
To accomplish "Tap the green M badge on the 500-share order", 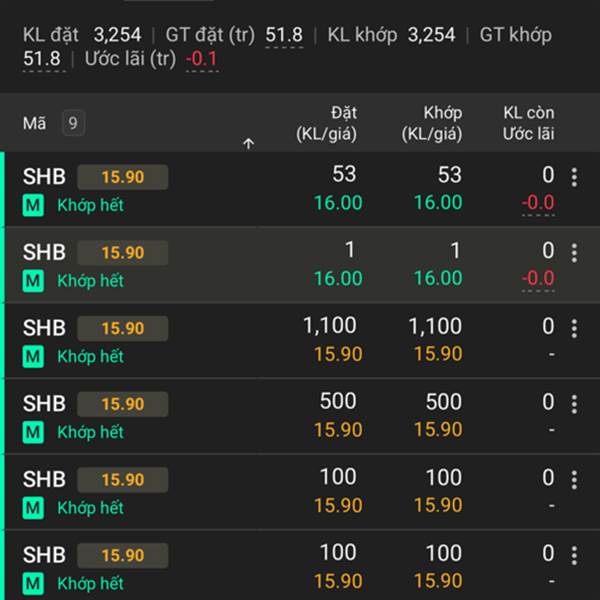I will click(33, 432).
